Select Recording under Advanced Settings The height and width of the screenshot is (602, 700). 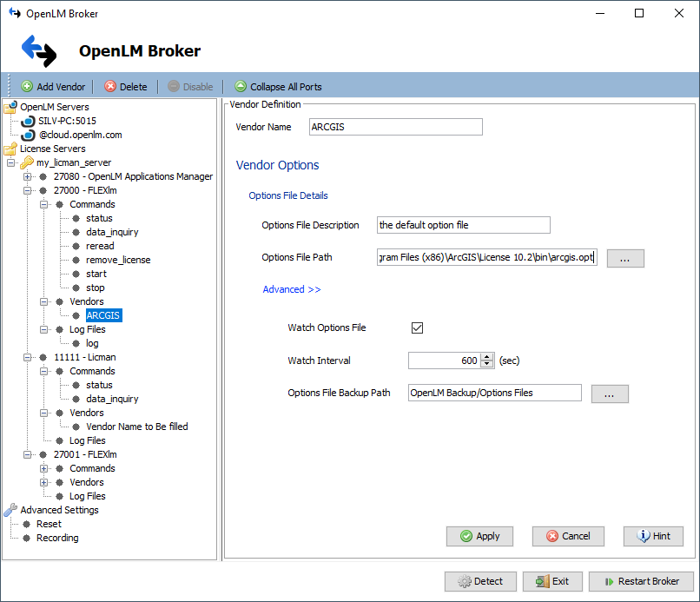click(57, 538)
